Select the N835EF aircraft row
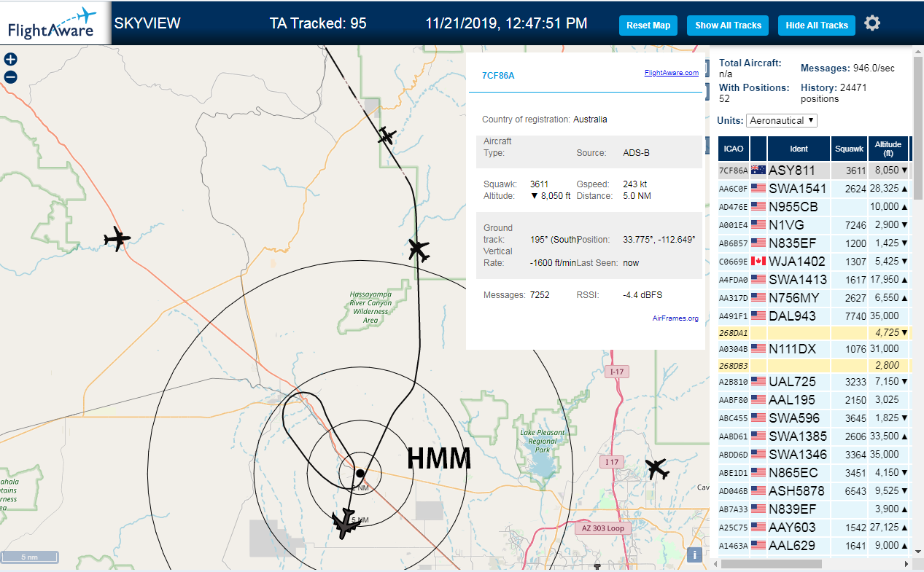Viewport: 924px width, 572px height. [x=814, y=243]
